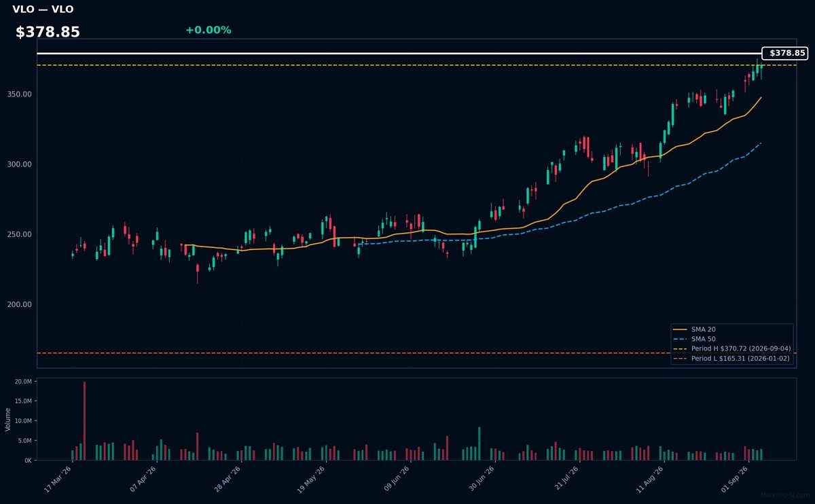Viewport: 815px width, 504px height.
Task: Click the 19 May '26 date label
Action: [311, 480]
